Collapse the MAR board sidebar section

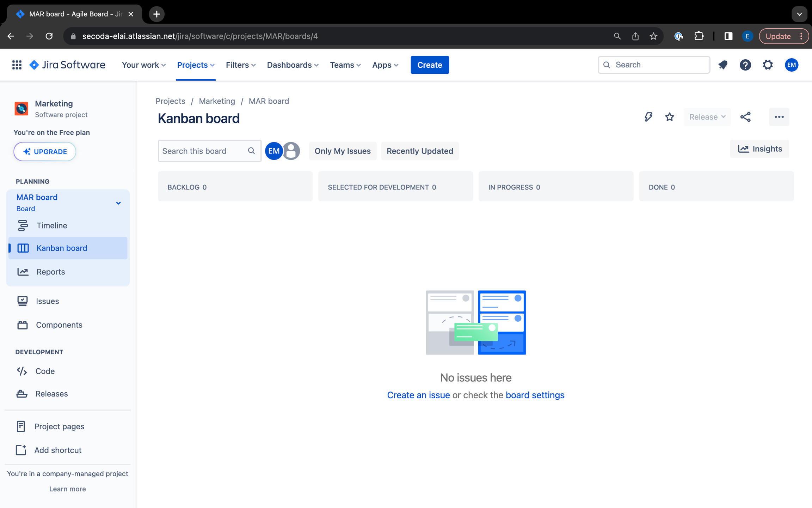click(x=118, y=203)
